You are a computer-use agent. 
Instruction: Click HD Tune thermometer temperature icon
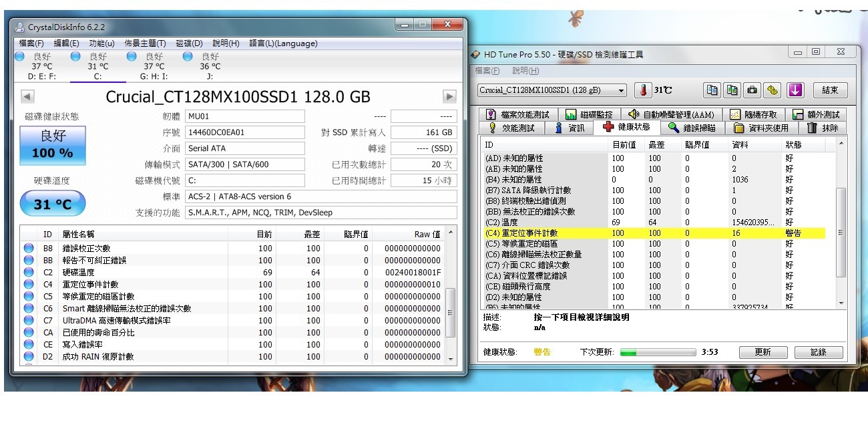tap(643, 90)
